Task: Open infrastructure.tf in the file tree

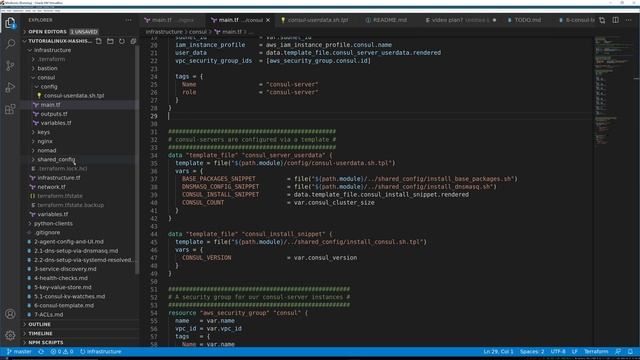Action: (59, 178)
